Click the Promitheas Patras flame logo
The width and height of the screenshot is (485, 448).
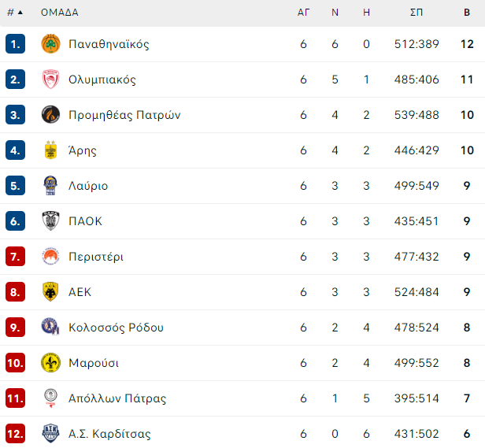(50, 115)
